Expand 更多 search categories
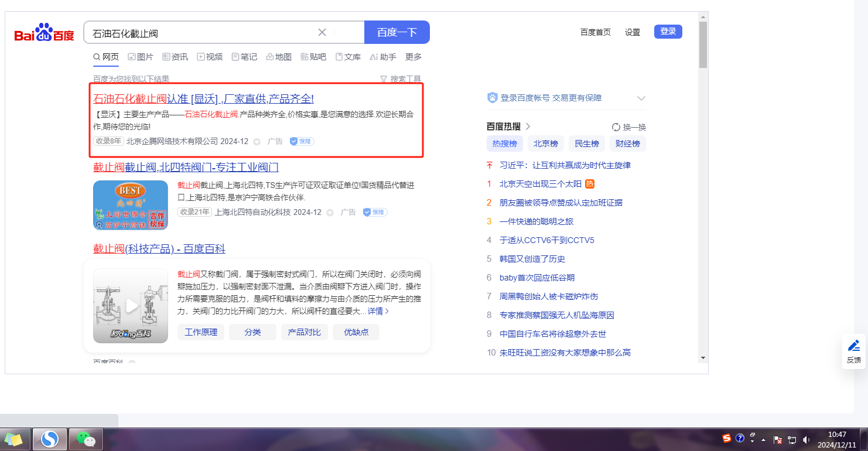 point(414,57)
